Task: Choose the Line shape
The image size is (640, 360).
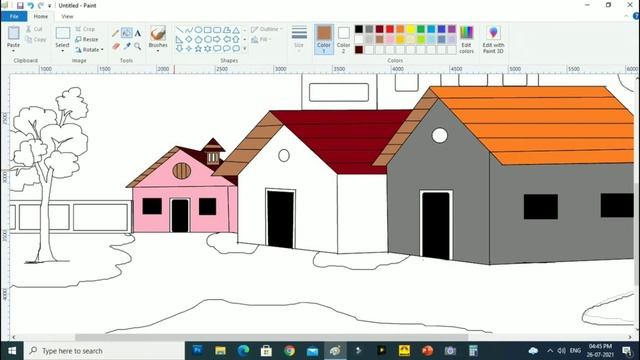Action: point(179,30)
